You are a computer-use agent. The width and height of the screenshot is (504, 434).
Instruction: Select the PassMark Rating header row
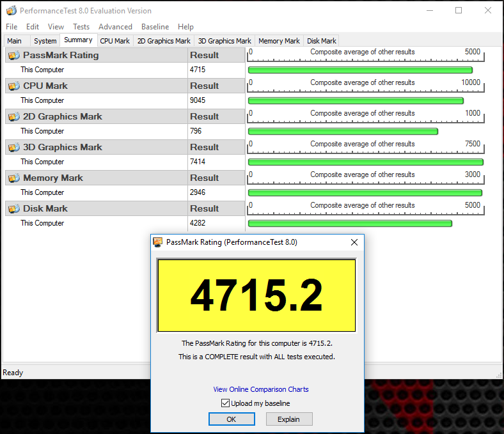[x=125, y=55]
